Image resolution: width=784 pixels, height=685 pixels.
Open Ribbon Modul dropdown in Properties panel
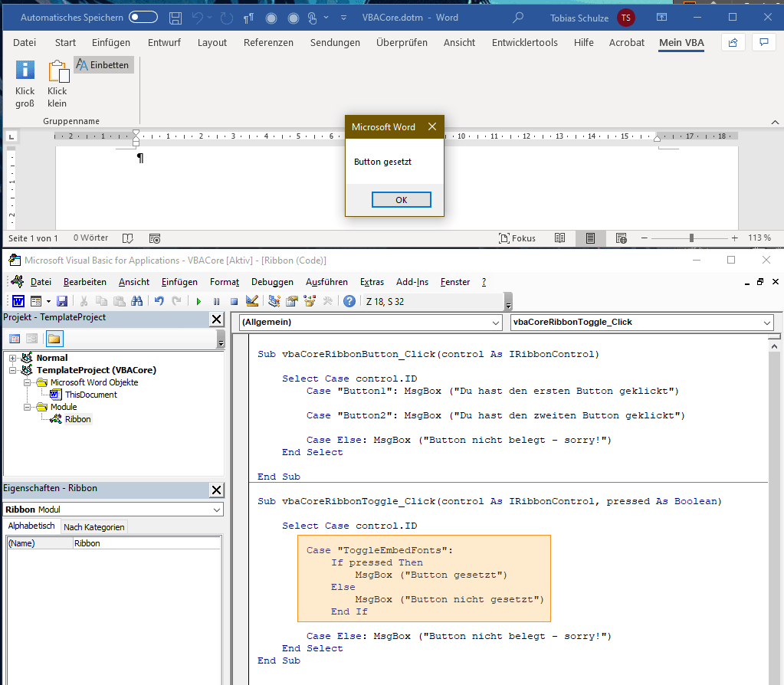(x=113, y=510)
